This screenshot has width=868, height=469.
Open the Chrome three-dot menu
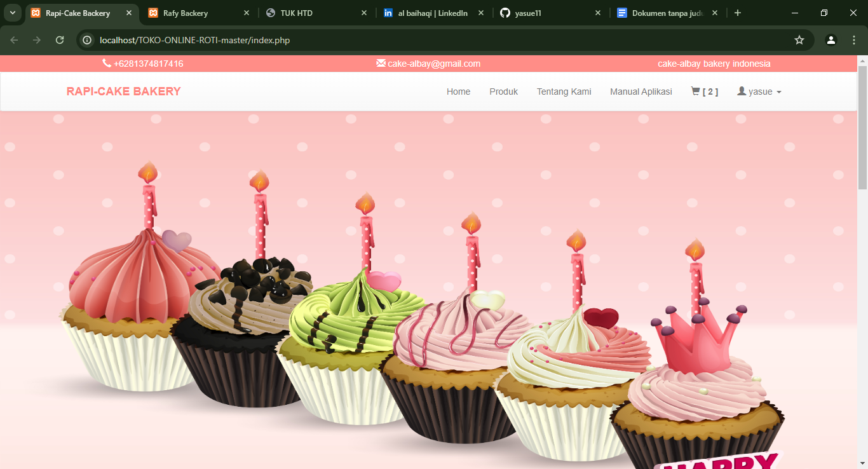(854, 40)
